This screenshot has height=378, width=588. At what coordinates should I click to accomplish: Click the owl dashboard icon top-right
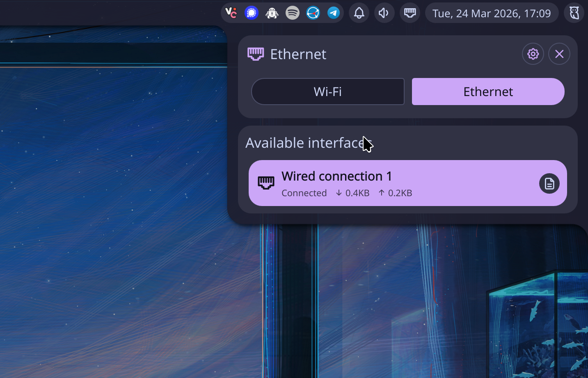(x=574, y=13)
